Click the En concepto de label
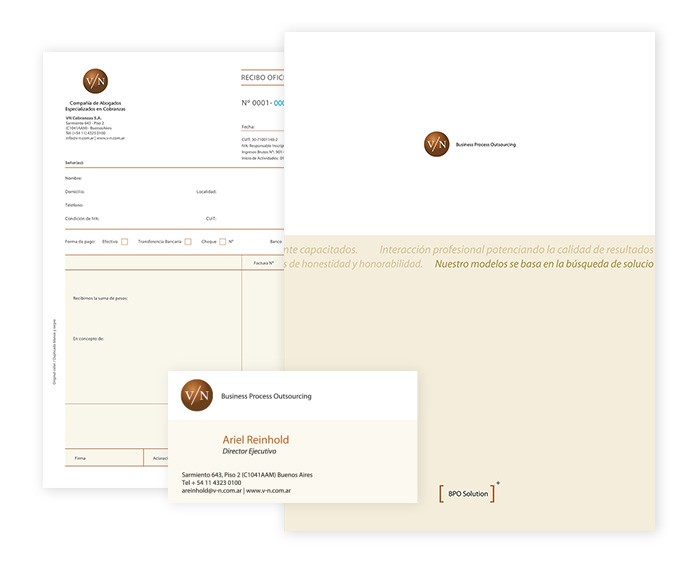 tap(88, 339)
